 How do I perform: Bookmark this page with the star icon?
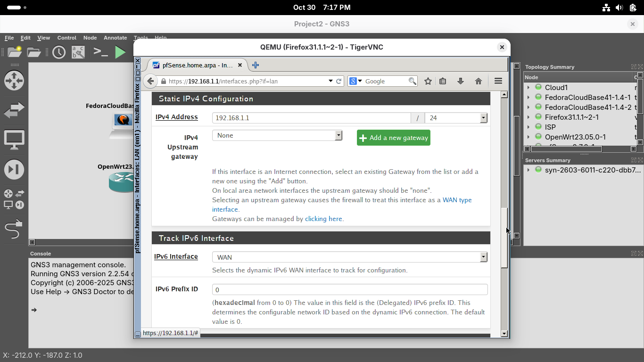(428, 81)
